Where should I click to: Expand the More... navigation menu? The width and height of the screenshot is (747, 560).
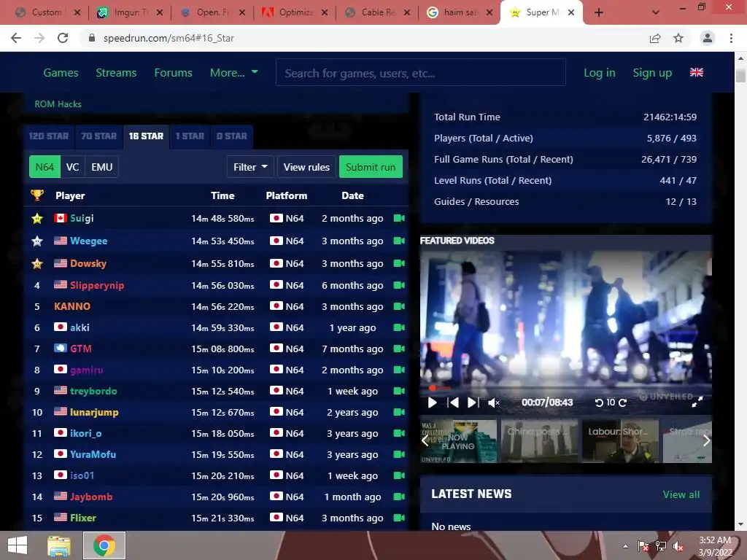click(x=233, y=72)
